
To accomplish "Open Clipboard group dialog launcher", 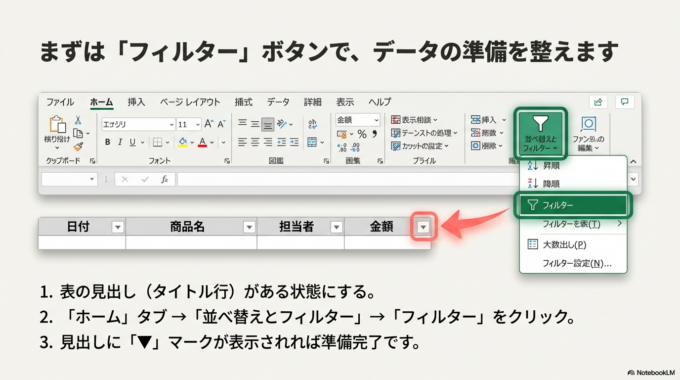I will tap(92, 161).
